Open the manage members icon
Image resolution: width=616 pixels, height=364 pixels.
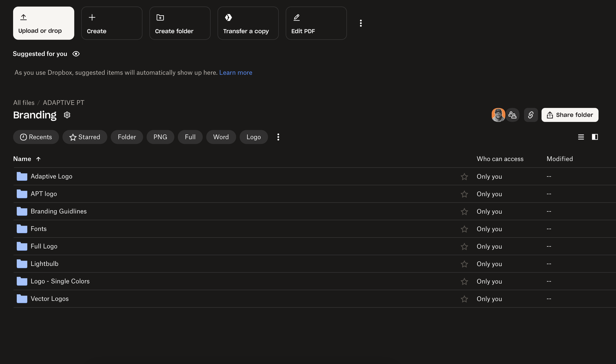click(512, 115)
